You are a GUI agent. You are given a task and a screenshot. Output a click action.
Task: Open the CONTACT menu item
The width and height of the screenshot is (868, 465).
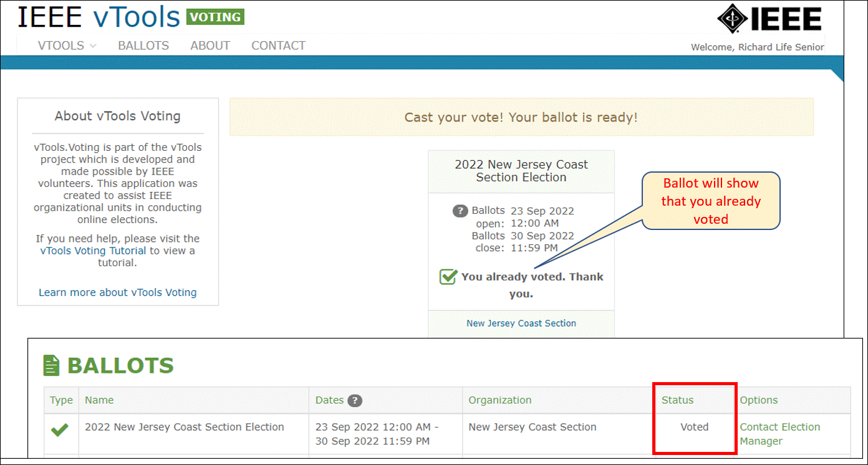[x=278, y=46]
